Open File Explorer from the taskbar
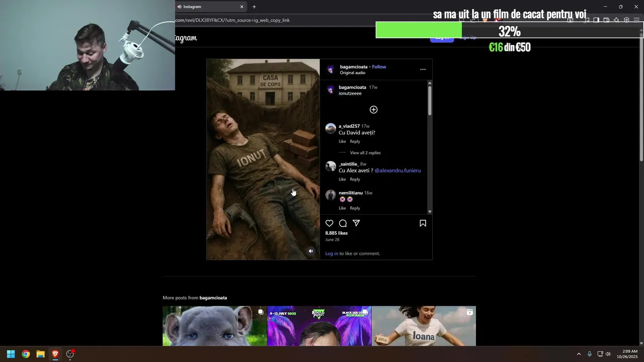 pyautogui.click(x=40, y=354)
